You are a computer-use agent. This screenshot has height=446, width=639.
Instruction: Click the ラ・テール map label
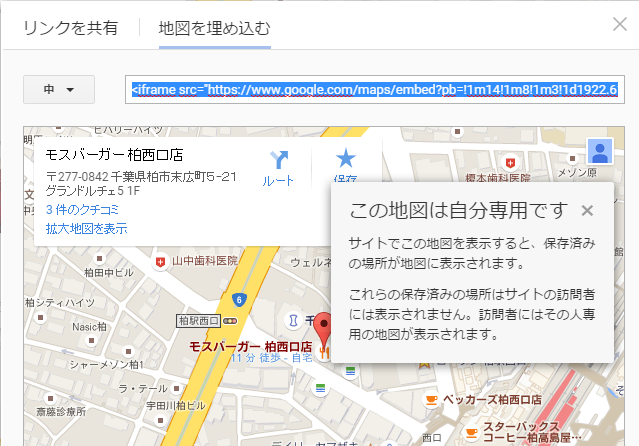click(143, 389)
